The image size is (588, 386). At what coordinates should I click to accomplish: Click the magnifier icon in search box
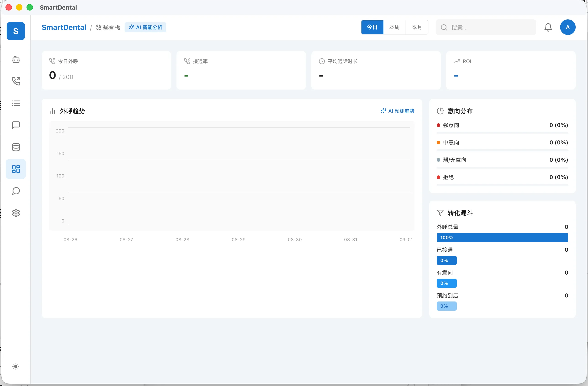[x=444, y=27]
